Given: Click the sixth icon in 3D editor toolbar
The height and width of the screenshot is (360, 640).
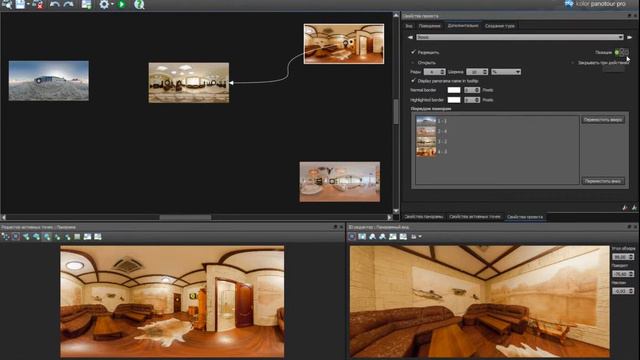Looking at the screenshot, I should tap(403, 236).
